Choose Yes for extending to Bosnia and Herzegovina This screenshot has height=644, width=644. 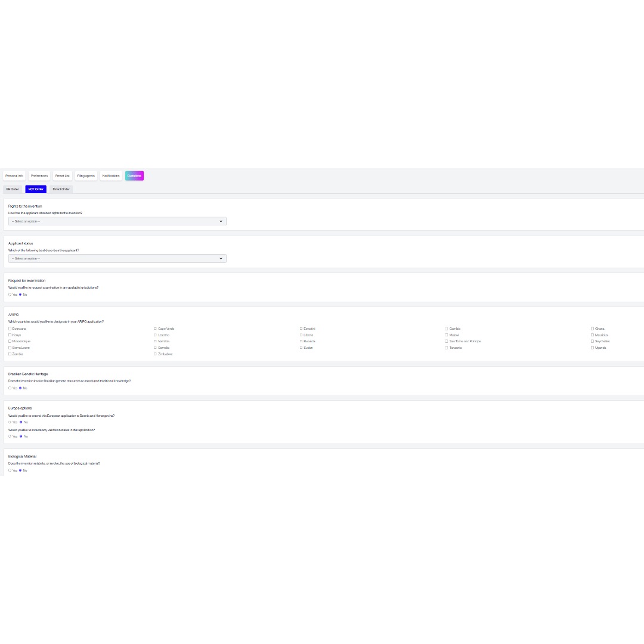(10, 422)
